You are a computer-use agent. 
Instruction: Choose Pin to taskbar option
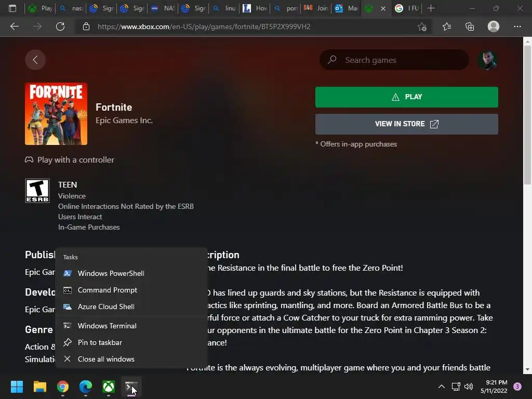[131, 342]
